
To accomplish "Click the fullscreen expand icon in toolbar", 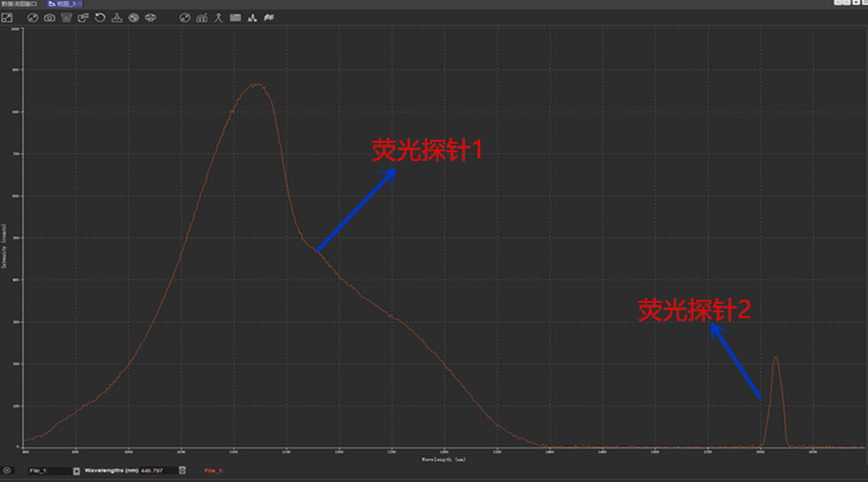I will pos(7,18).
